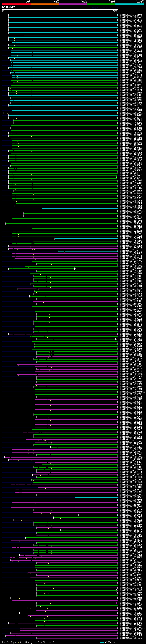Click the cyan alignment bar for UniRef100_P25804
This screenshot has height=644, width=146.
pos(63,15)
